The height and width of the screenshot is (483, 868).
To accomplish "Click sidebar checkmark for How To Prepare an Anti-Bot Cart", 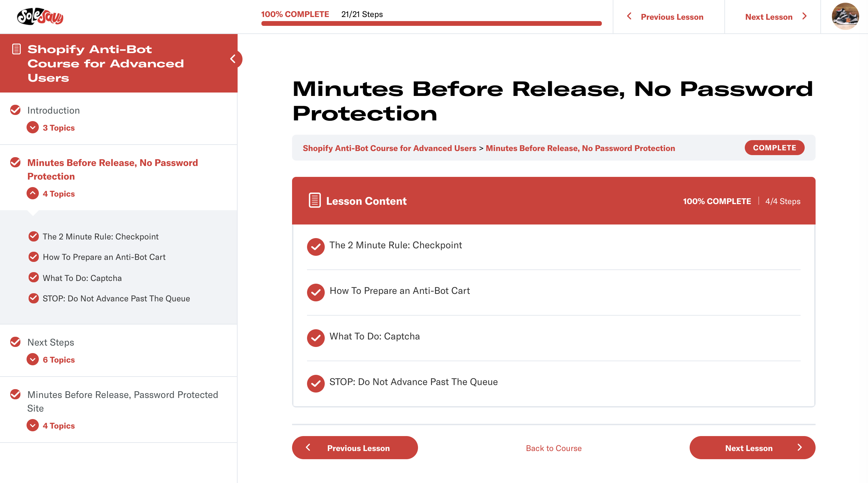I will click(34, 256).
